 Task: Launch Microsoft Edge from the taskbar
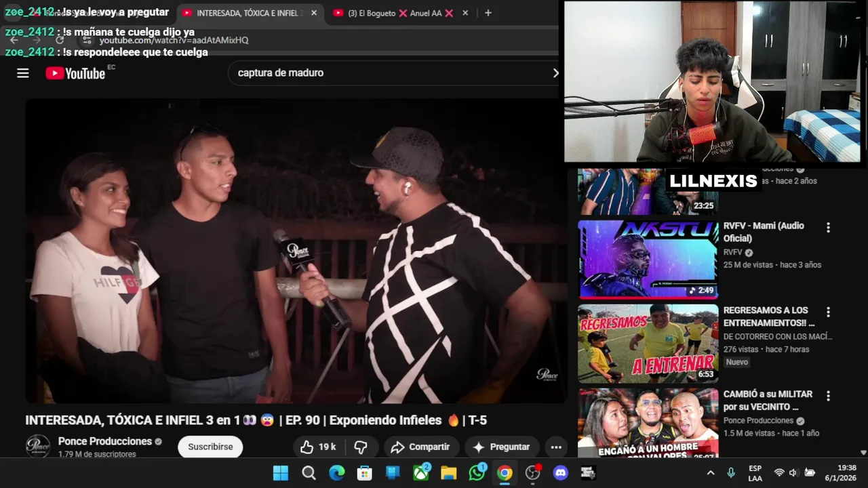click(x=336, y=473)
